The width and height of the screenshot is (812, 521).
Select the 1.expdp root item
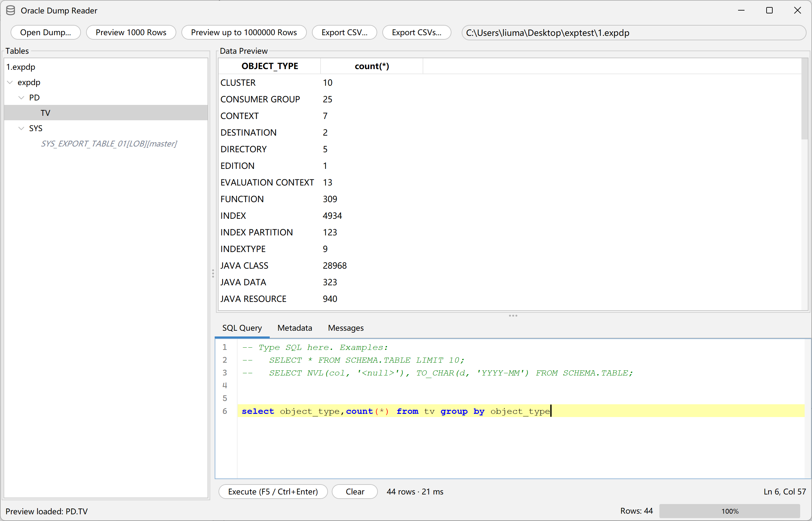tap(21, 67)
